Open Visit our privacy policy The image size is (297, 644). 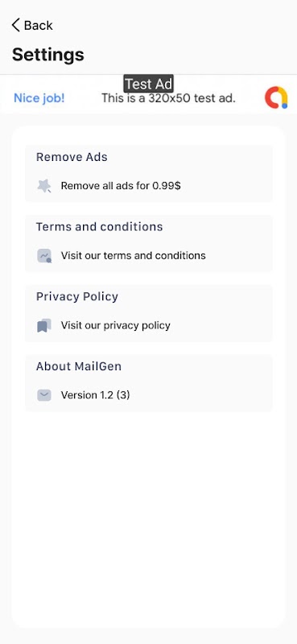[x=115, y=325]
